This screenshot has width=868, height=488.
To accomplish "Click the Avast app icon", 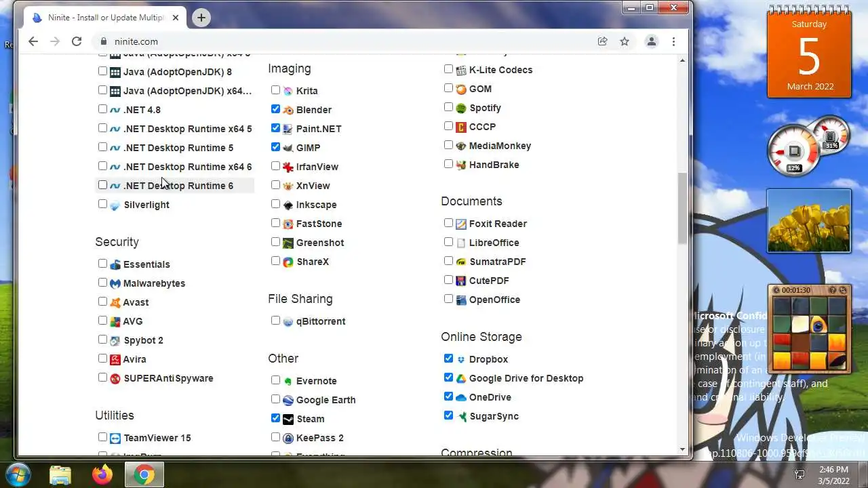I will [x=115, y=302].
